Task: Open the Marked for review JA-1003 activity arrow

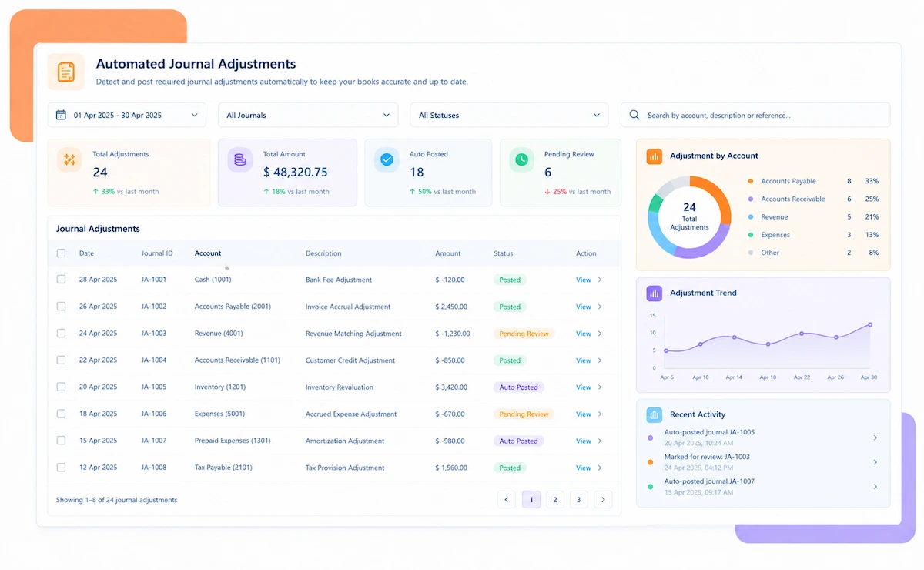Action: [875, 462]
